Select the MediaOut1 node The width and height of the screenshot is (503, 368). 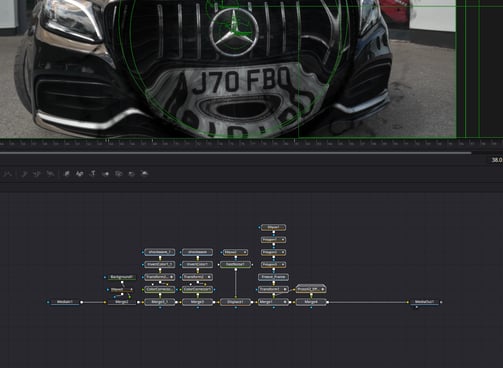424,302
